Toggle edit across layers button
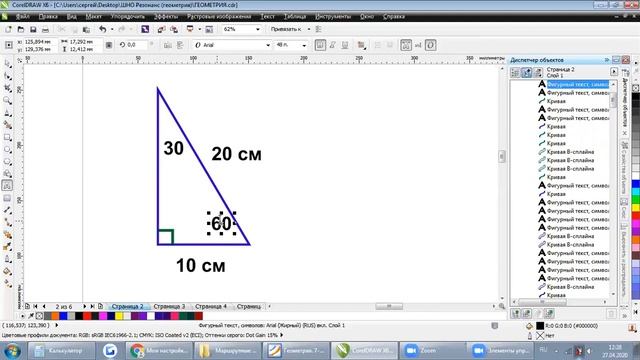Screen dimensions: 640x360 click(x=527, y=73)
